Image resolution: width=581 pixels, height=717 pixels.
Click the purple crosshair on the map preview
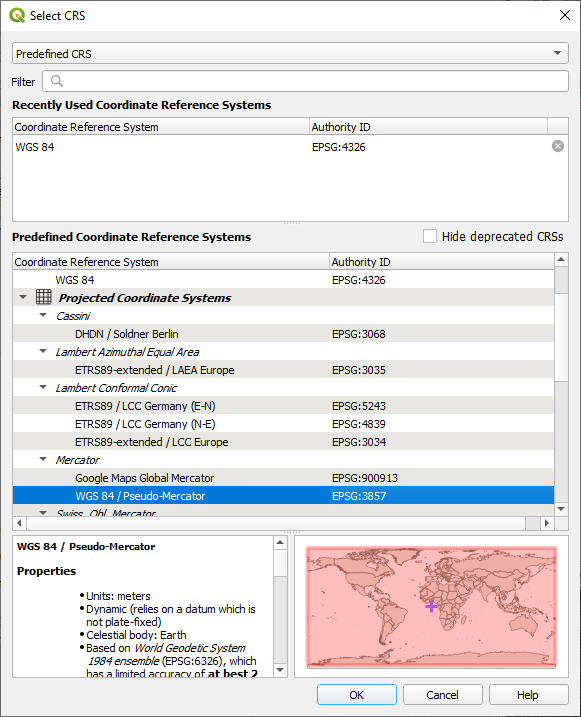(x=431, y=607)
